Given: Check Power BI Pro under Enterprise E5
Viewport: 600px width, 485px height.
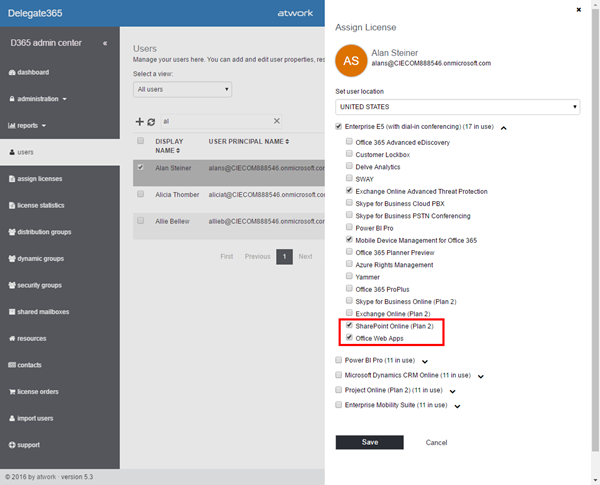Looking at the screenshot, I should 349,227.
